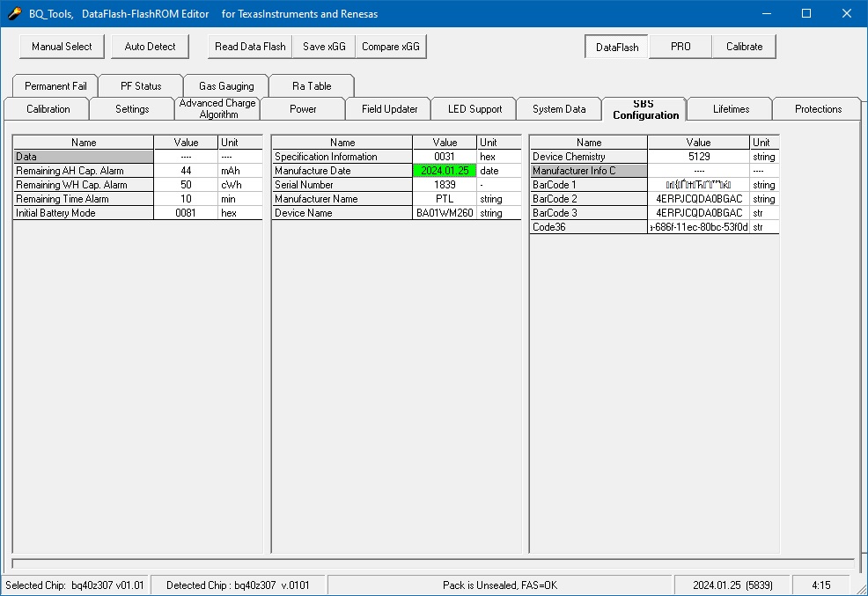Viewport: 868px width, 596px height.
Task: Click the BQ_Tools app icon in title bar
Action: point(14,13)
